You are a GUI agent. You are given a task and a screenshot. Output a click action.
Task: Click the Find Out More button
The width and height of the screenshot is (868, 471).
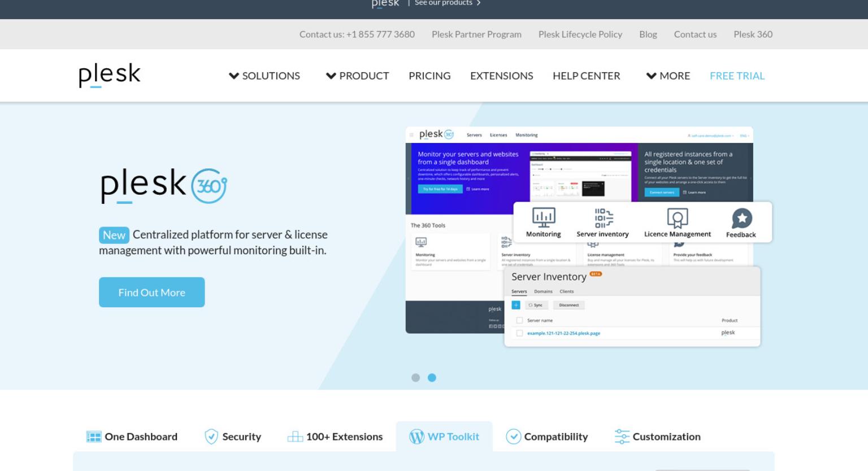coord(151,293)
